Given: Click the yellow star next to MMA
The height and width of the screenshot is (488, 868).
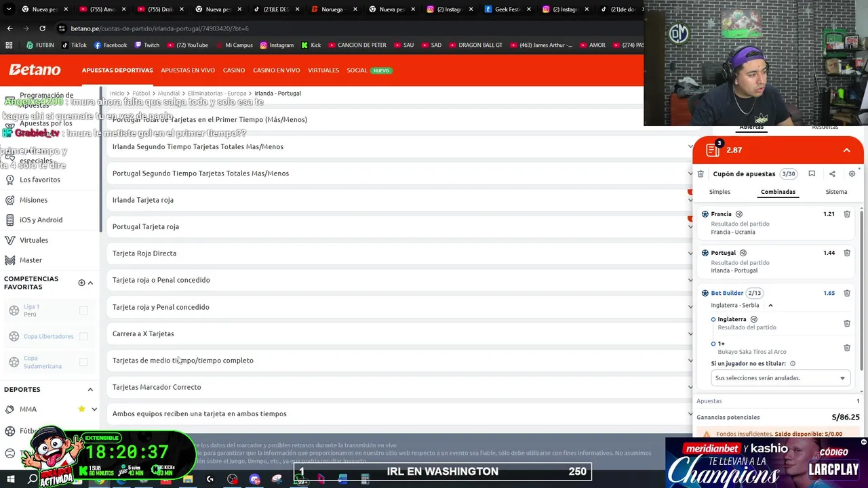Looking at the screenshot, I should pos(81,409).
